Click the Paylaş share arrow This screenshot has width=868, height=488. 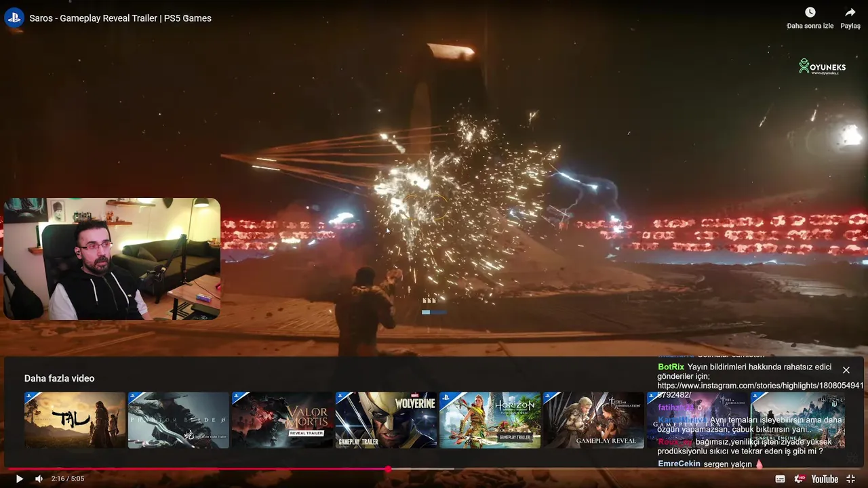(850, 12)
